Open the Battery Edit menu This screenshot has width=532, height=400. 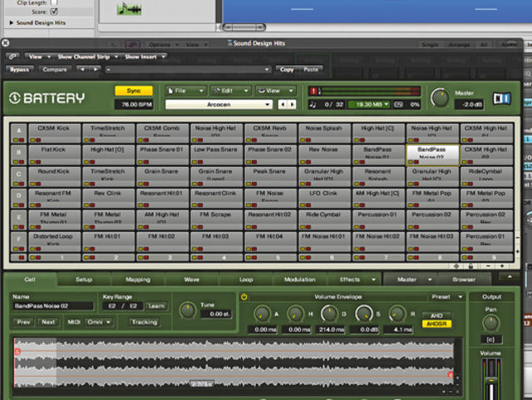(230, 91)
